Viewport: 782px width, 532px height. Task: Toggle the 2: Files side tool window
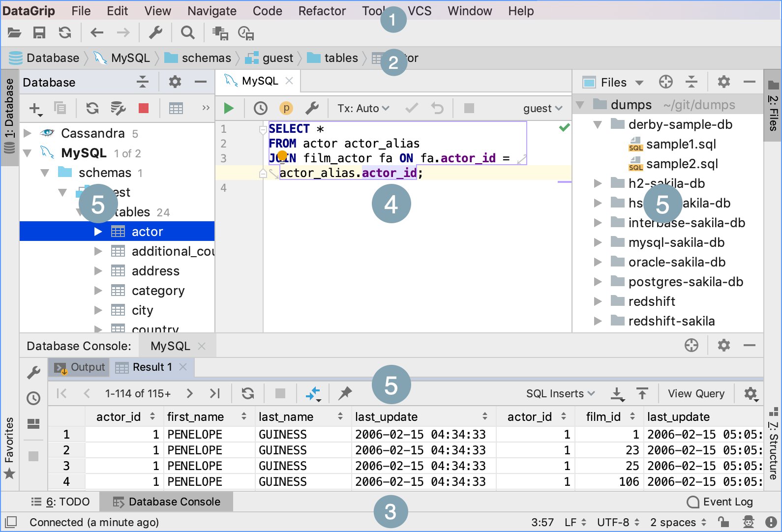773,106
